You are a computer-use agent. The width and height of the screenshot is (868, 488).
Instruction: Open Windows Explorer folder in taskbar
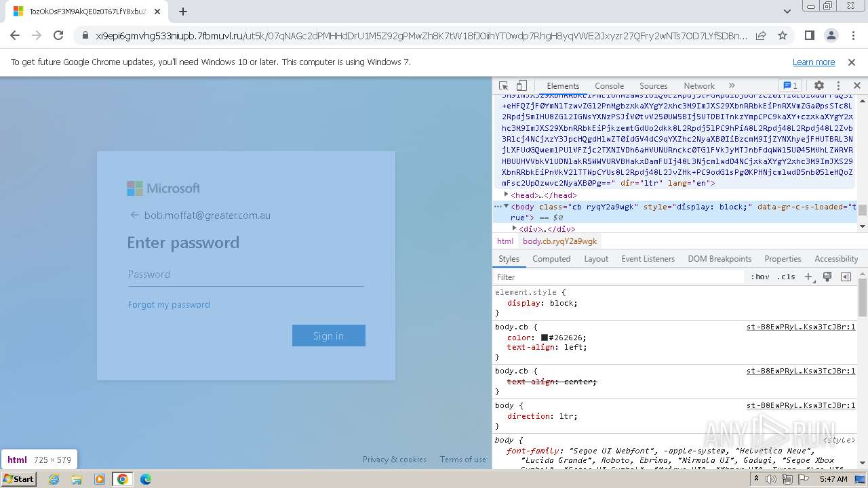click(77, 479)
